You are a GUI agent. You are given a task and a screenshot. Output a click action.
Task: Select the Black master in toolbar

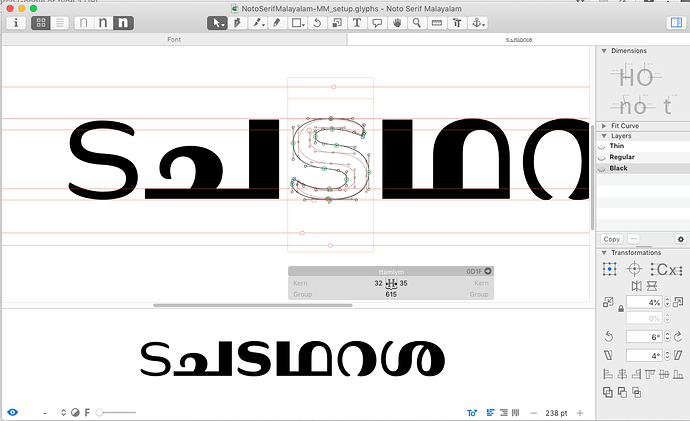click(123, 23)
